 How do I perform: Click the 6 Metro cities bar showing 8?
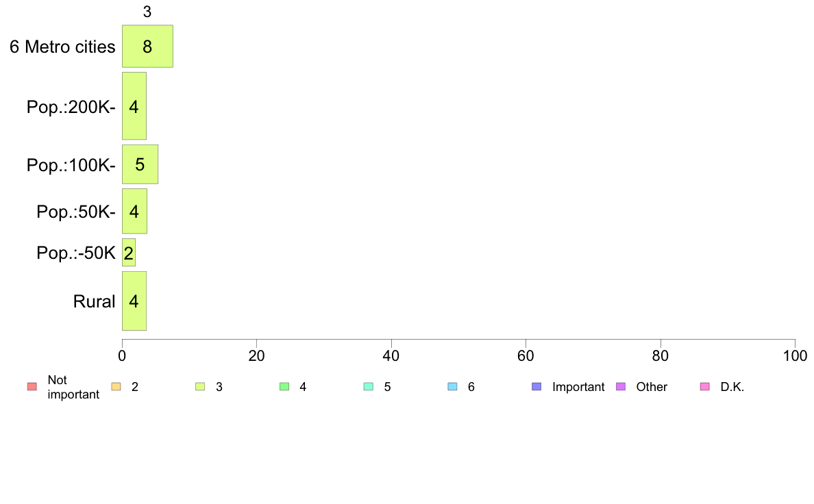click(147, 46)
